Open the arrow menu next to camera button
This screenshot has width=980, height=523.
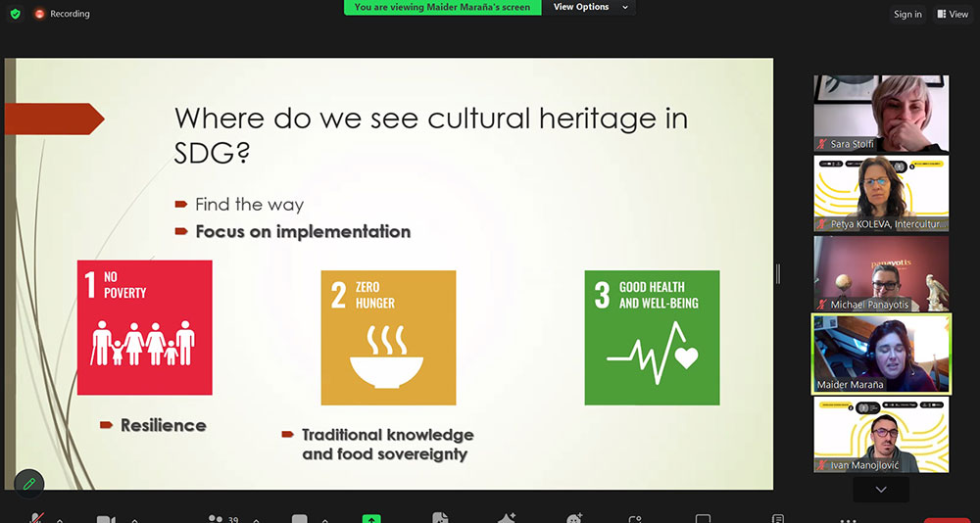coord(134,519)
